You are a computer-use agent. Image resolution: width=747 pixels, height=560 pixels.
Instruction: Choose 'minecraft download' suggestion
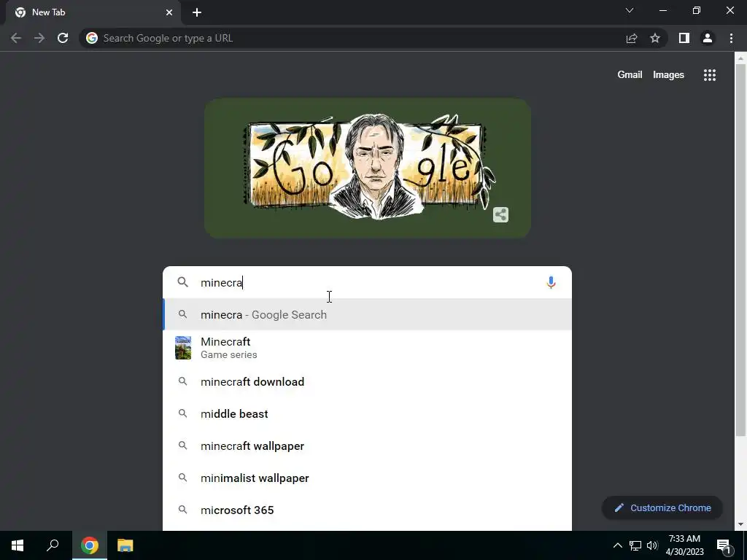point(368,382)
